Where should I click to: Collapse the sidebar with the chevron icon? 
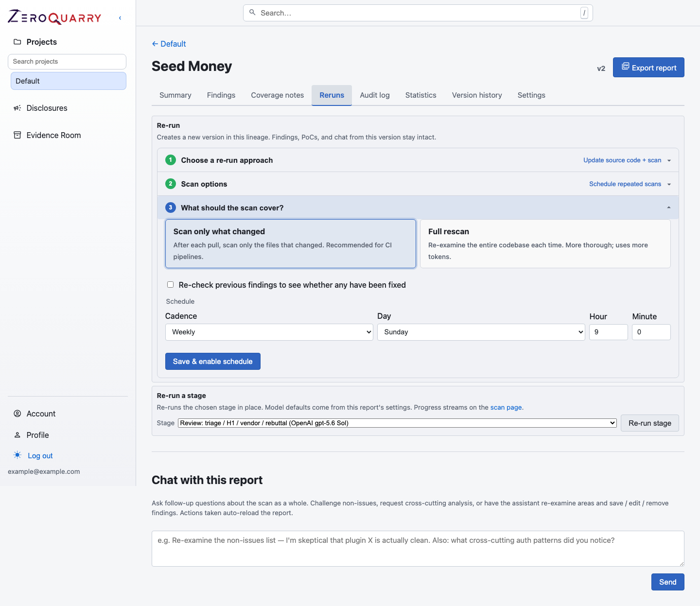click(120, 18)
